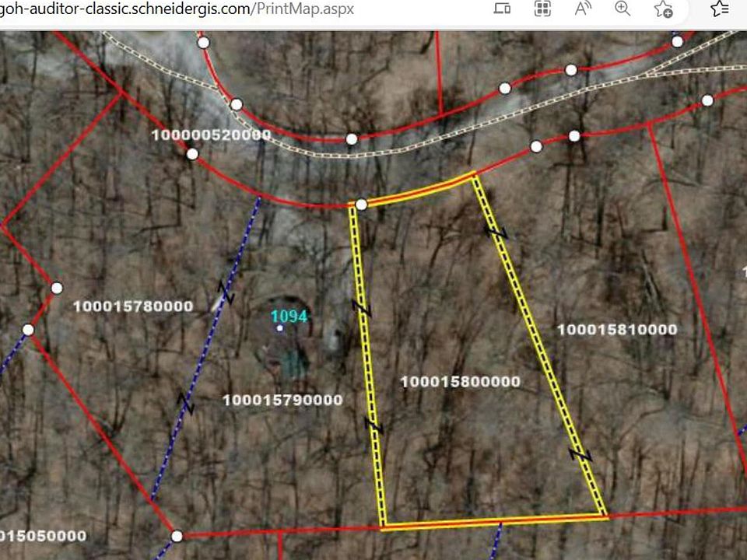The height and width of the screenshot is (560, 747).
Task: Open the apps grid icon in address bar
Action: [542, 9]
